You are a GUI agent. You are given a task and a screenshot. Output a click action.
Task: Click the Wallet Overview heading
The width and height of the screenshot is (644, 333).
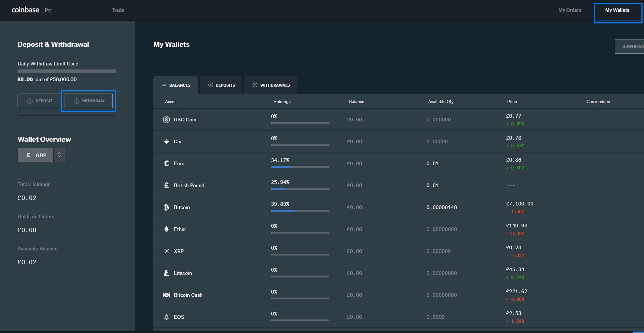pos(44,139)
